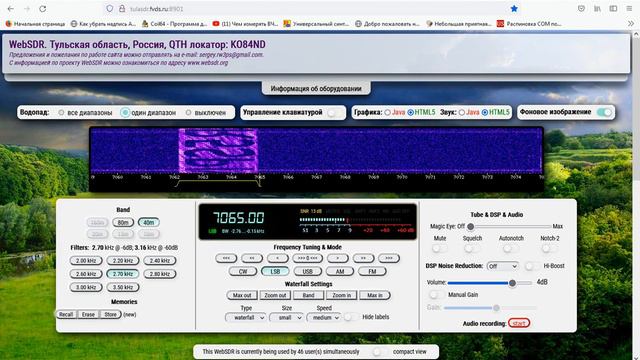Enable the Manual Gain switch

pyautogui.click(x=436, y=294)
